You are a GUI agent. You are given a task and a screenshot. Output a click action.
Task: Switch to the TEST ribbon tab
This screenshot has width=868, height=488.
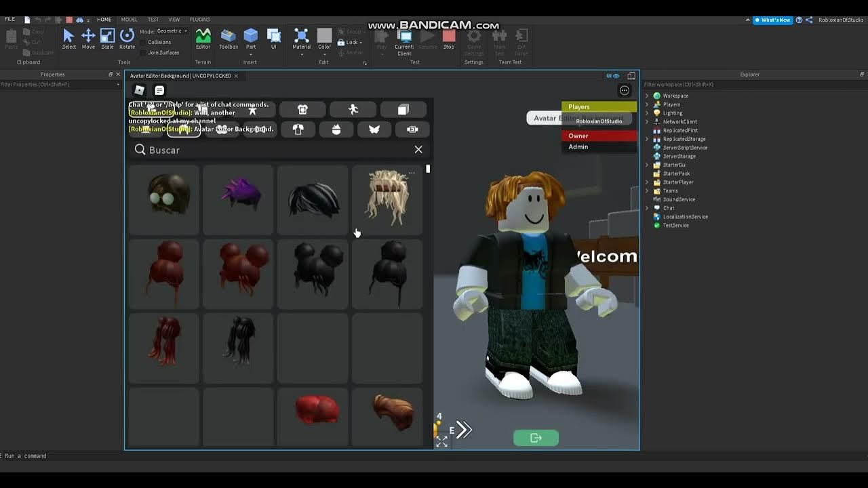point(153,20)
